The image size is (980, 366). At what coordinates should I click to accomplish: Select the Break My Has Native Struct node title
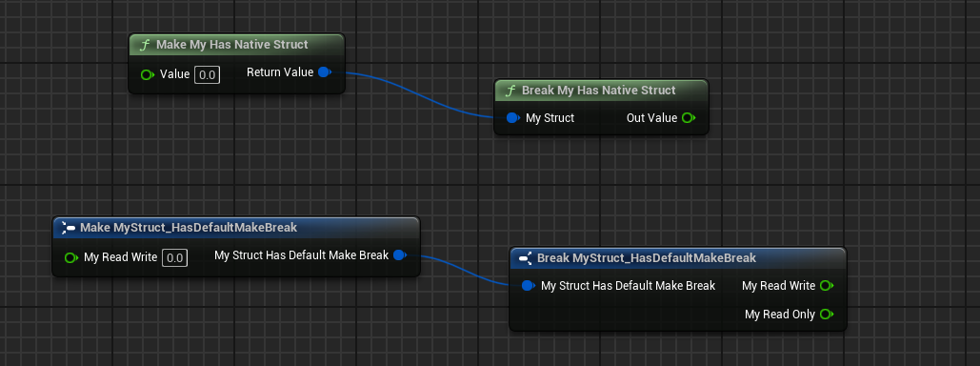(599, 91)
